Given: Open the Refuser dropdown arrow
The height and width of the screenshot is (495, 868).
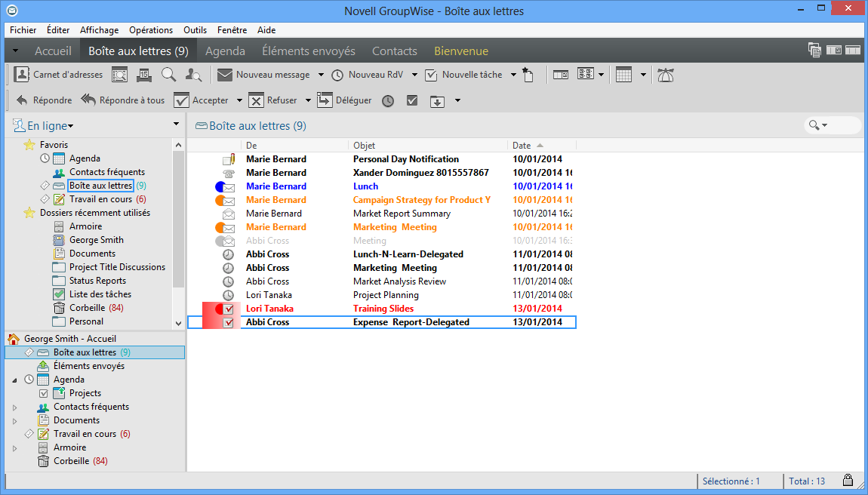Looking at the screenshot, I should 308,101.
